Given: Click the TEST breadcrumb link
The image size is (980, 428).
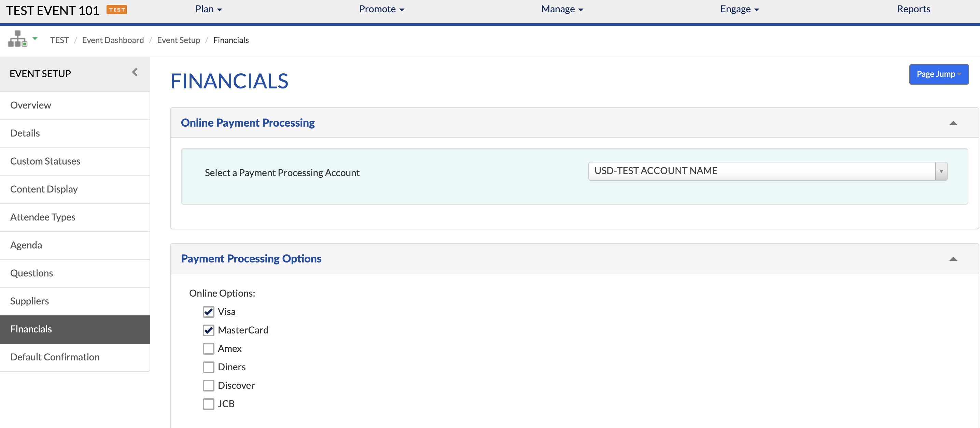Looking at the screenshot, I should [59, 40].
